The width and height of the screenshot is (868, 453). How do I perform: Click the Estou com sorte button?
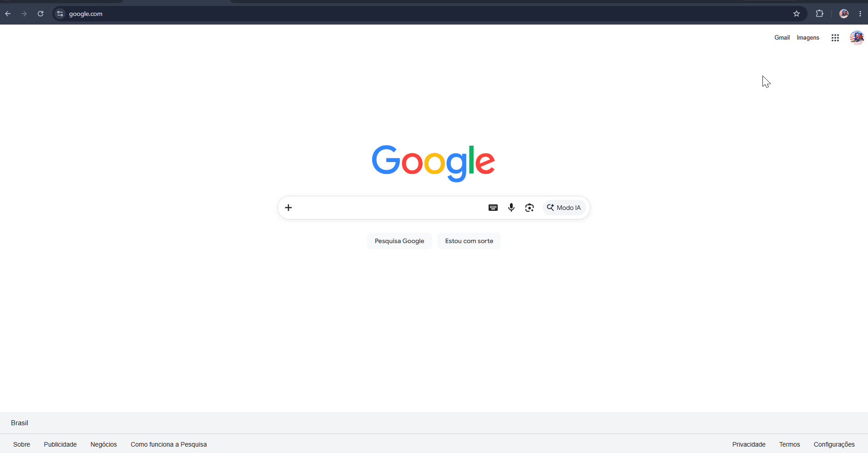click(x=469, y=241)
